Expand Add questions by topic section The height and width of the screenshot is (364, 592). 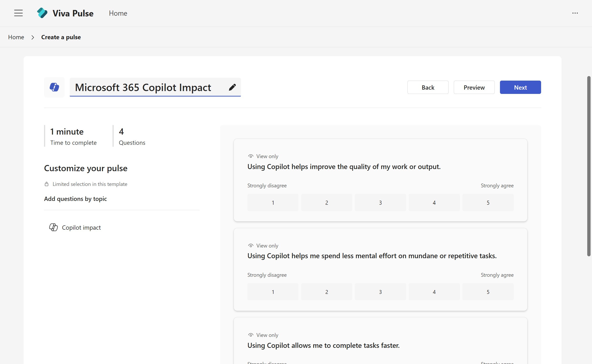click(x=75, y=199)
